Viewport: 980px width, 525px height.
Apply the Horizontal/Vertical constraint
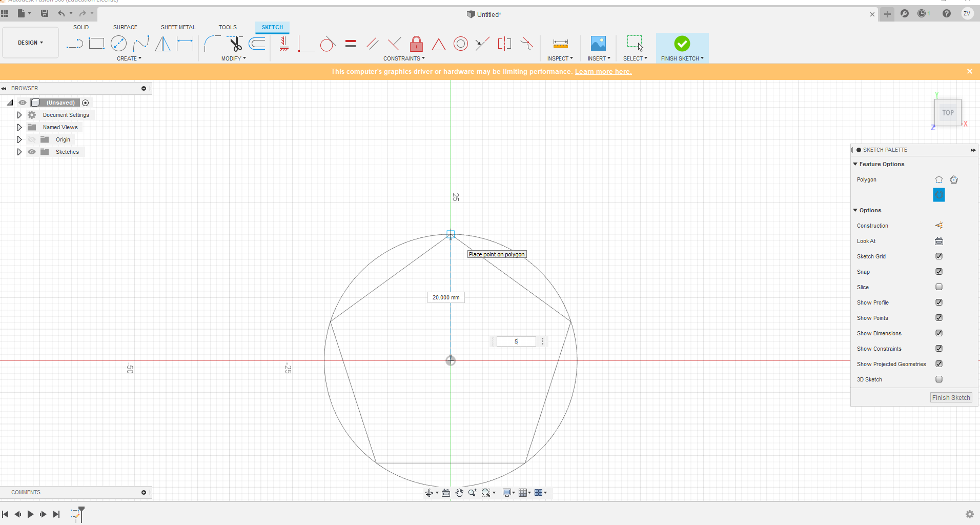[x=284, y=44]
